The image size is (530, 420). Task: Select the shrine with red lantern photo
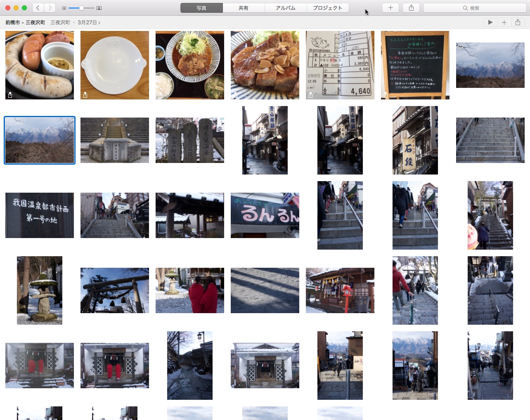[340, 290]
